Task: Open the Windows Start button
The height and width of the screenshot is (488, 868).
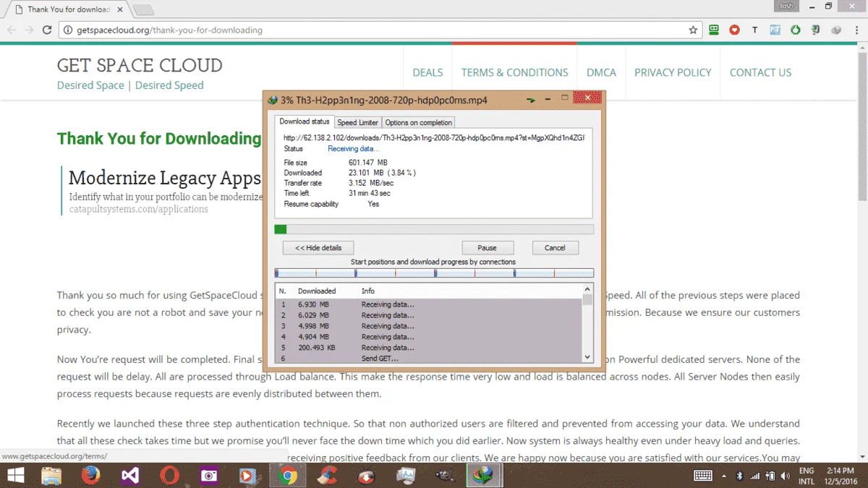Action: tap(14, 476)
